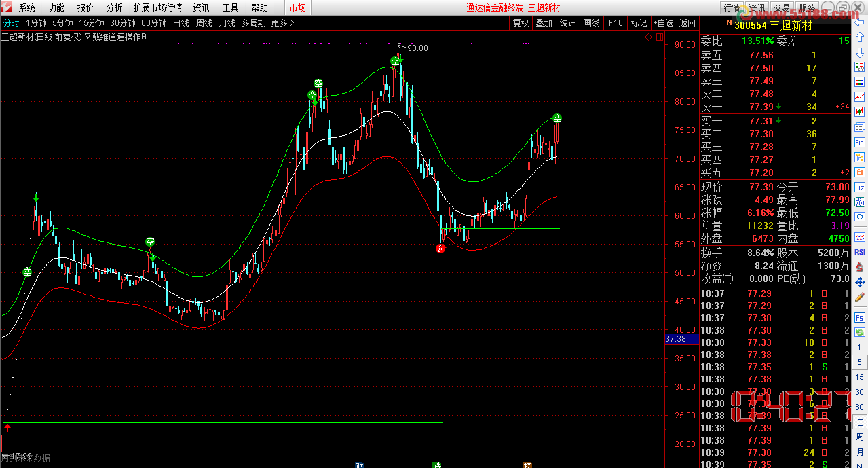Click the small rectangle icon beside diamond
Viewport: 868px width, 468px height.
click(659, 37)
